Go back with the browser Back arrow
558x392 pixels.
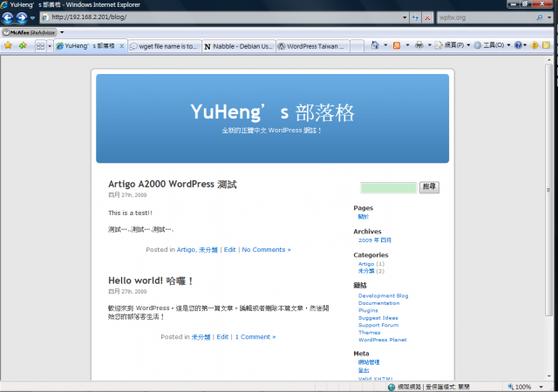point(8,17)
